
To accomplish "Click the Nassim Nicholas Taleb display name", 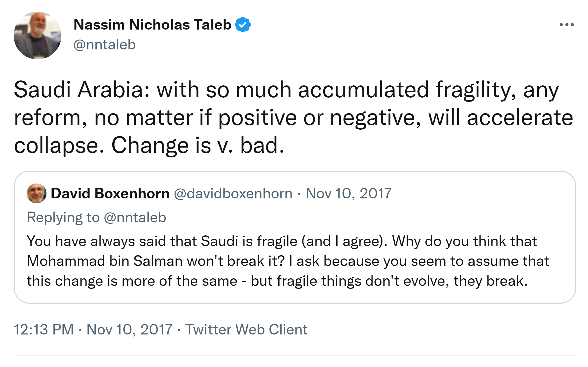I will tap(152, 25).
